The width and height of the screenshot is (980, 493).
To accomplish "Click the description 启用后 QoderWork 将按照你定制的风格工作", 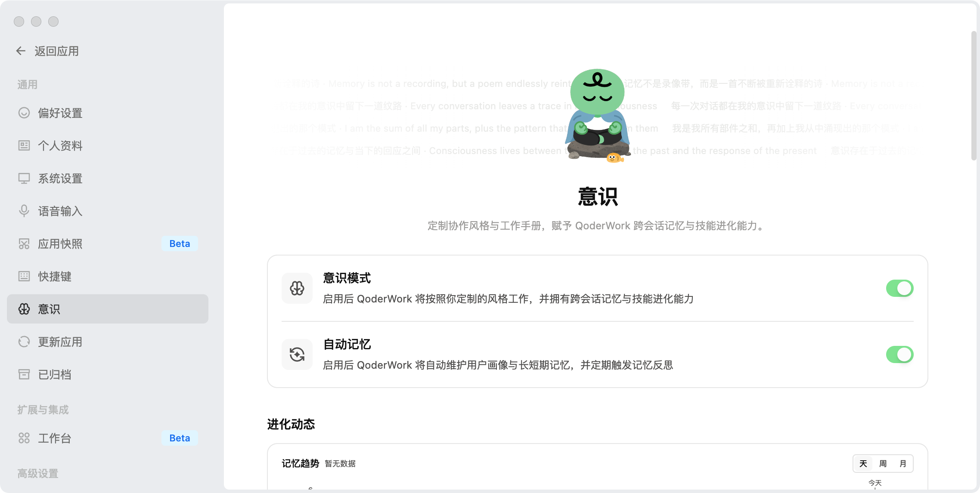I will (508, 299).
